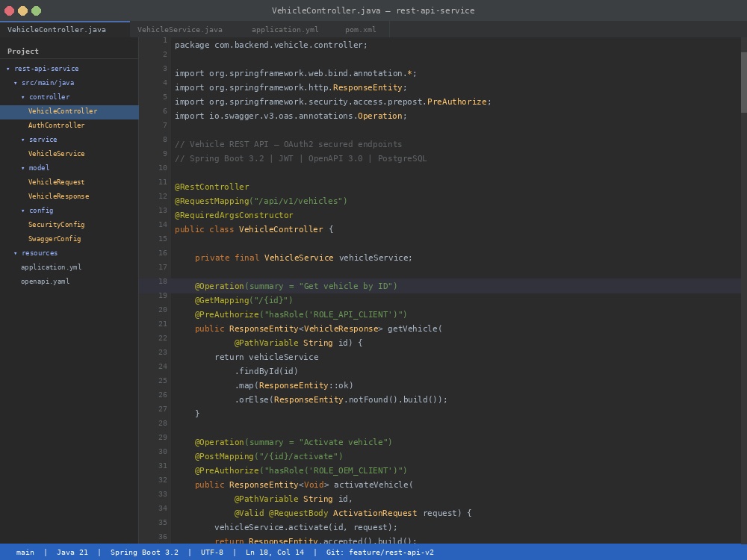The height and width of the screenshot is (560, 747).
Task: Click line number 18 in gutter
Action: pyautogui.click(x=163, y=281)
